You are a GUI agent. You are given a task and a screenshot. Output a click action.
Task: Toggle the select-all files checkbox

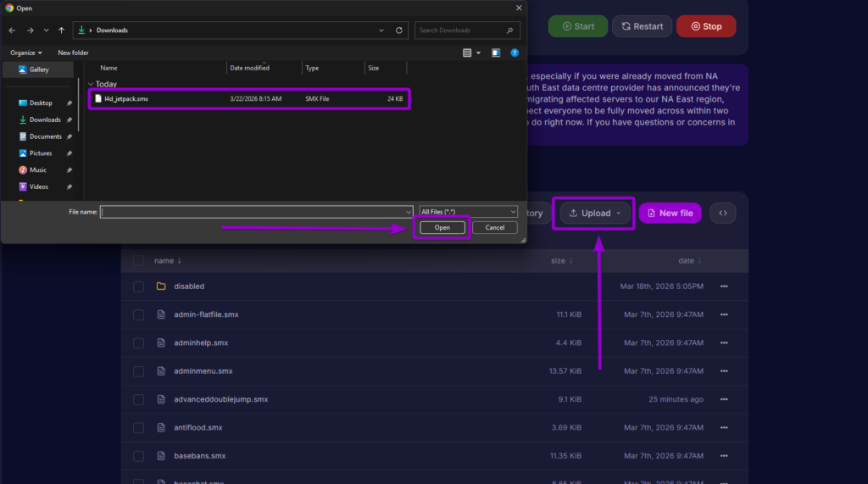(x=138, y=261)
